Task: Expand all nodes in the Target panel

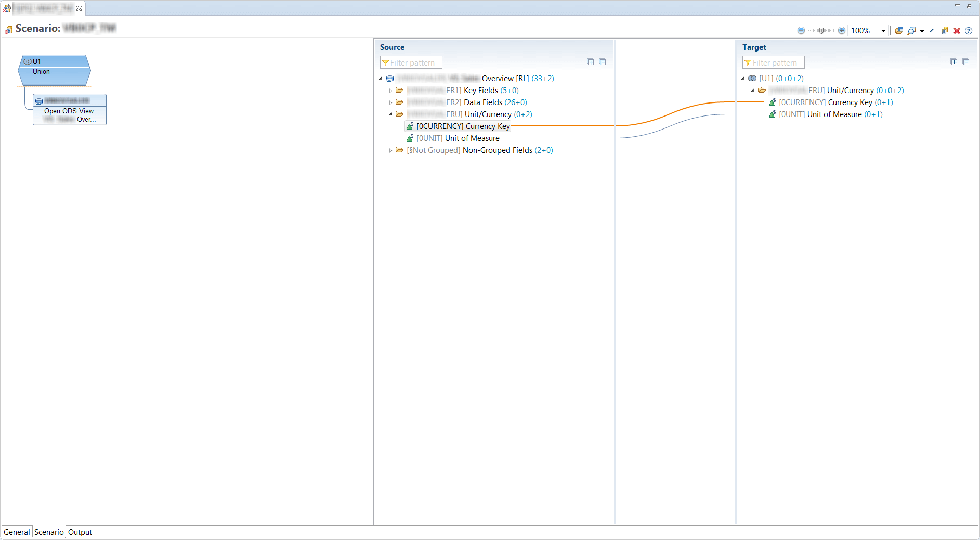Action: pyautogui.click(x=954, y=61)
